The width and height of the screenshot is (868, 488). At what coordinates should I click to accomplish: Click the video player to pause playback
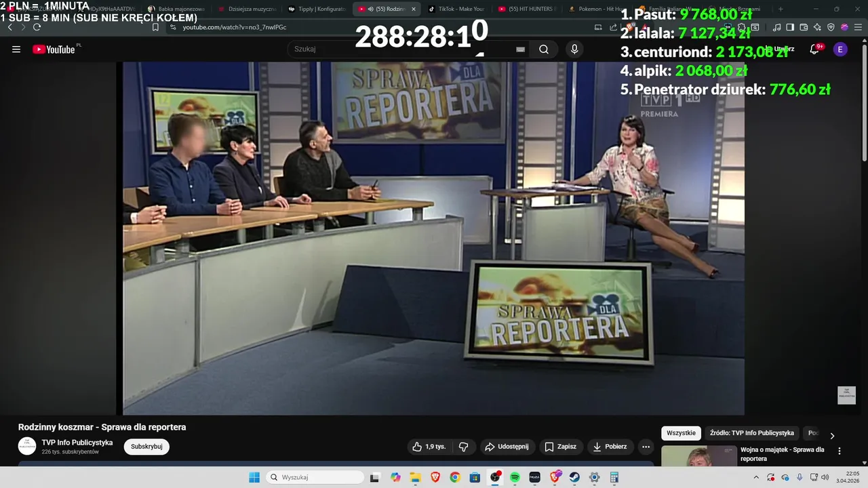point(433,238)
